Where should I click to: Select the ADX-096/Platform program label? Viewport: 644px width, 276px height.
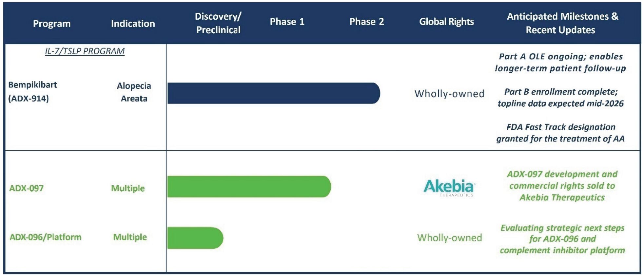pos(45,237)
